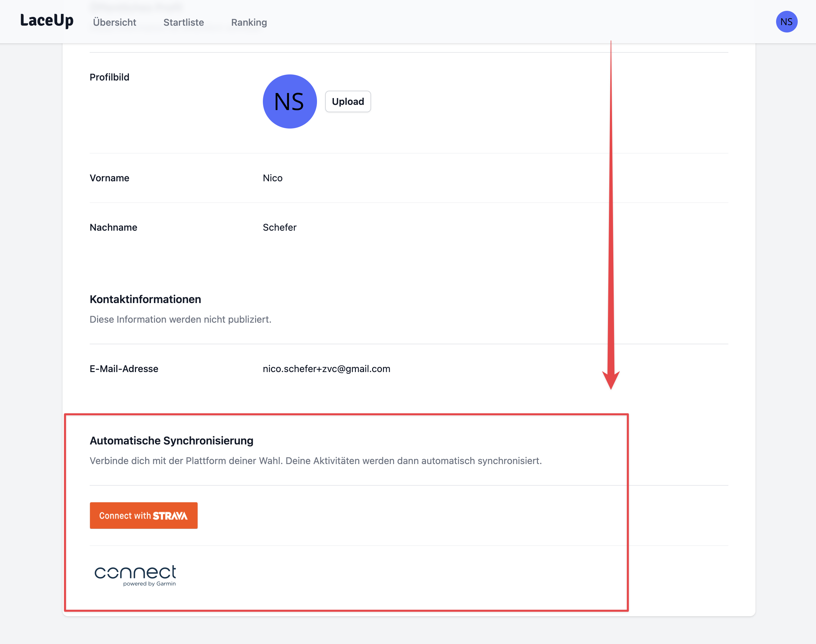The width and height of the screenshot is (816, 644).
Task: Click the Kontaktinformationen heading
Action: click(x=145, y=299)
